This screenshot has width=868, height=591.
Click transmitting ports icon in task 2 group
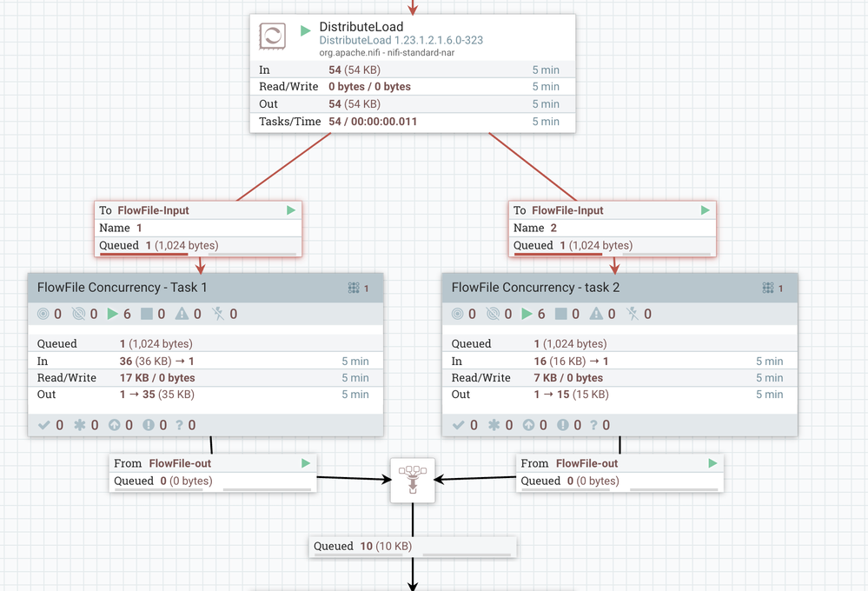tap(457, 314)
